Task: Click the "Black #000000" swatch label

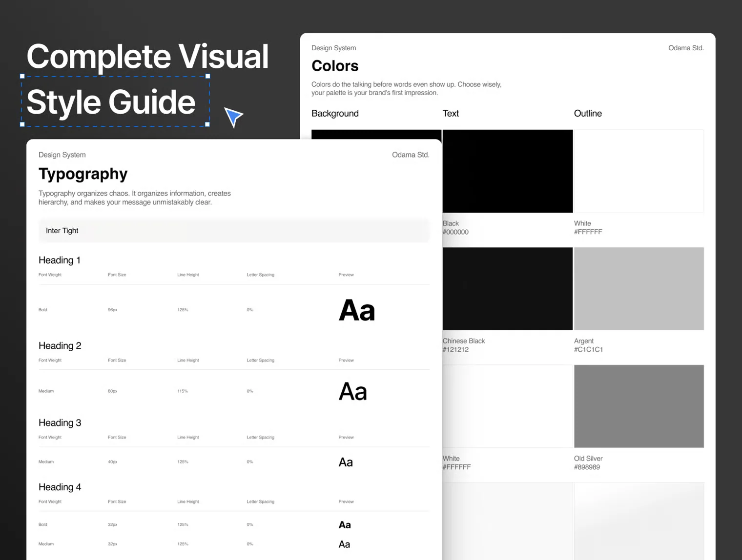Action: tap(455, 228)
